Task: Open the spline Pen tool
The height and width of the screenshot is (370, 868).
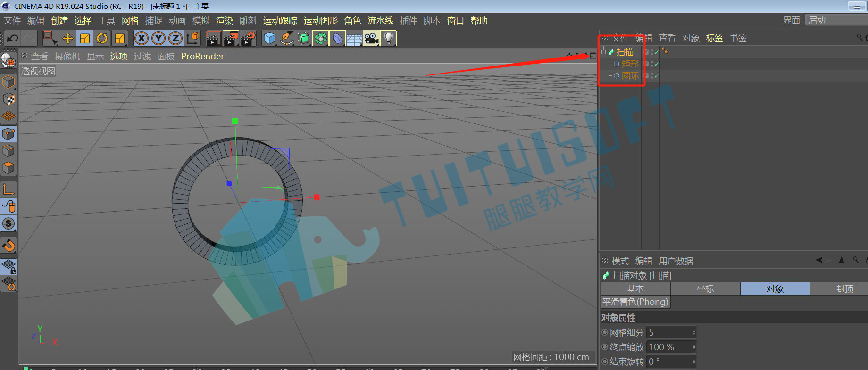Action: (x=286, y=39)
